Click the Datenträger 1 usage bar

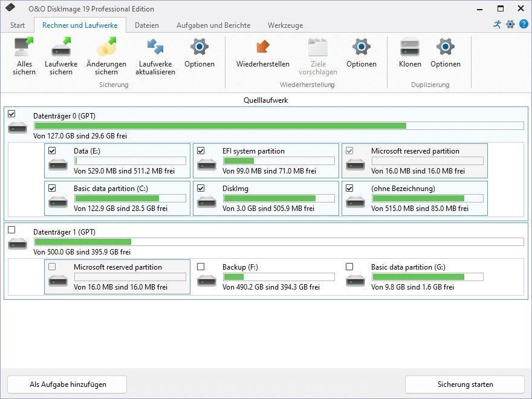(x=279, y=242)
